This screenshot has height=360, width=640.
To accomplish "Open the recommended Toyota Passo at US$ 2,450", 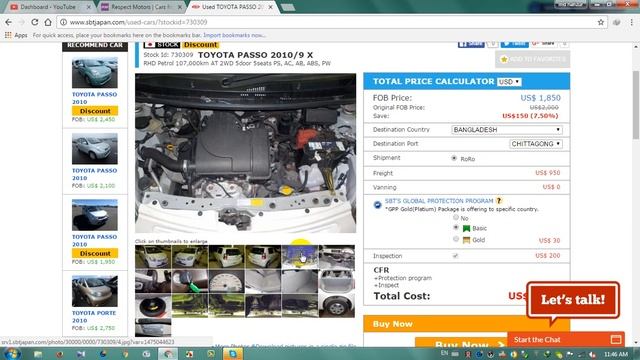I will pos(94,98).
